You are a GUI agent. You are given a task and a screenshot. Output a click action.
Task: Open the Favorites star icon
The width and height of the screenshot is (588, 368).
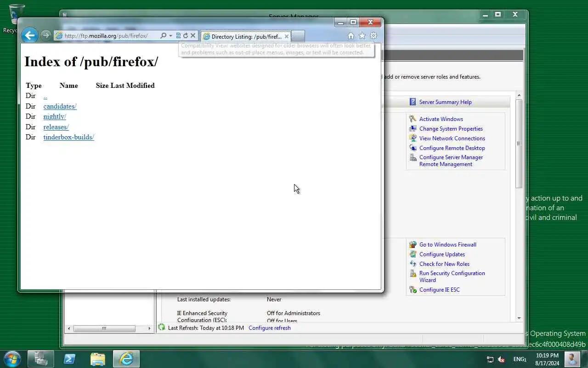[x=362, y=36]
